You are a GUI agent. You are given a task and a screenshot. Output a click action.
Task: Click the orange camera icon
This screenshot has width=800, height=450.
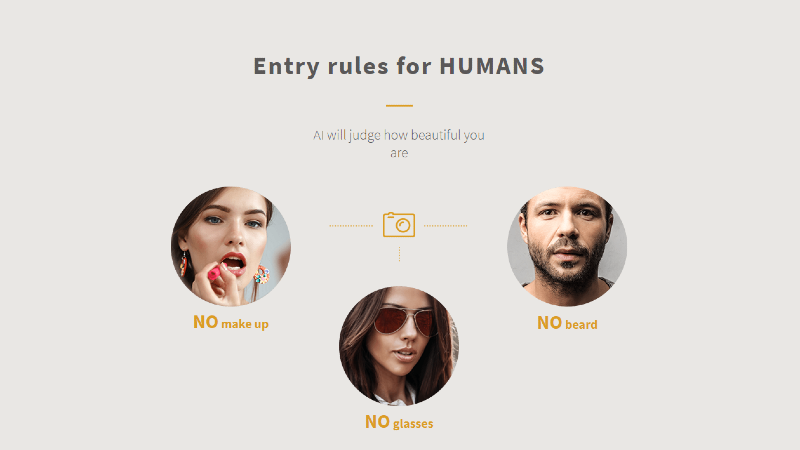click(x=399, y=224)
